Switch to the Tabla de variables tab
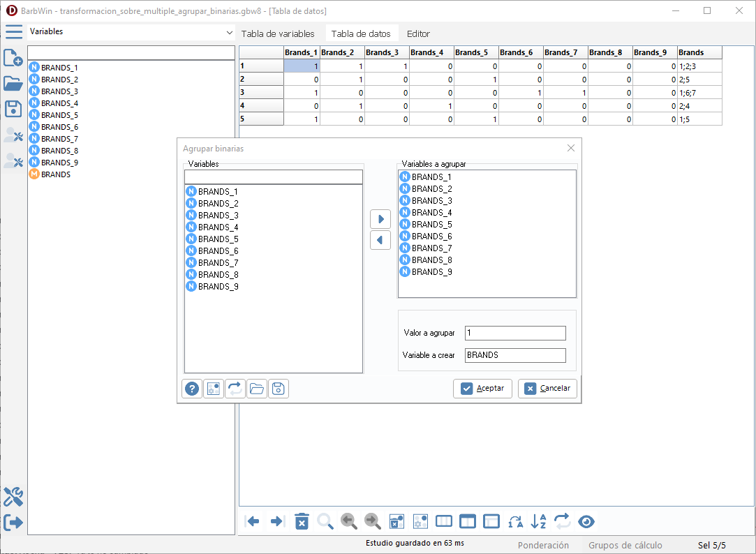756x554 pixels. 278,33
